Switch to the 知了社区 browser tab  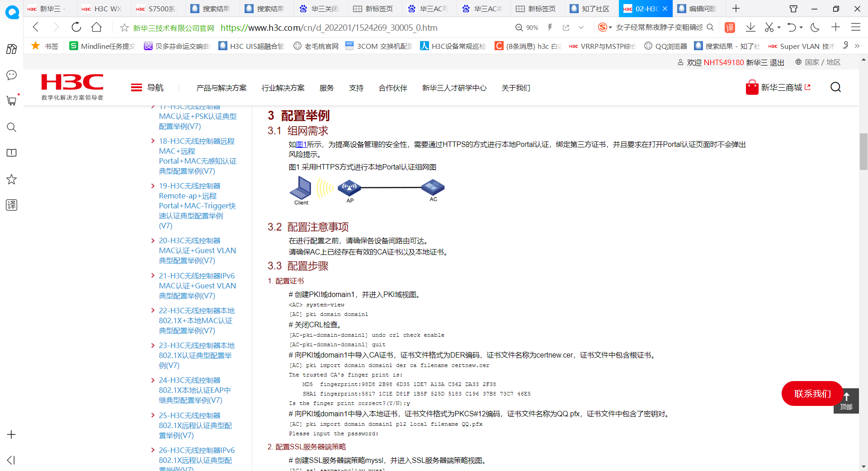[x=591, y=9]
